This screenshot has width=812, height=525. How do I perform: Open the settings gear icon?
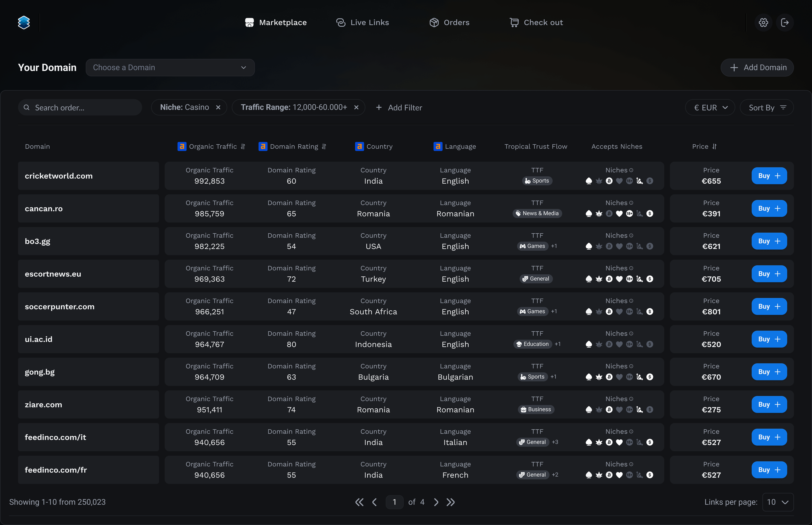pyautogui.click(x=763, y=23)
